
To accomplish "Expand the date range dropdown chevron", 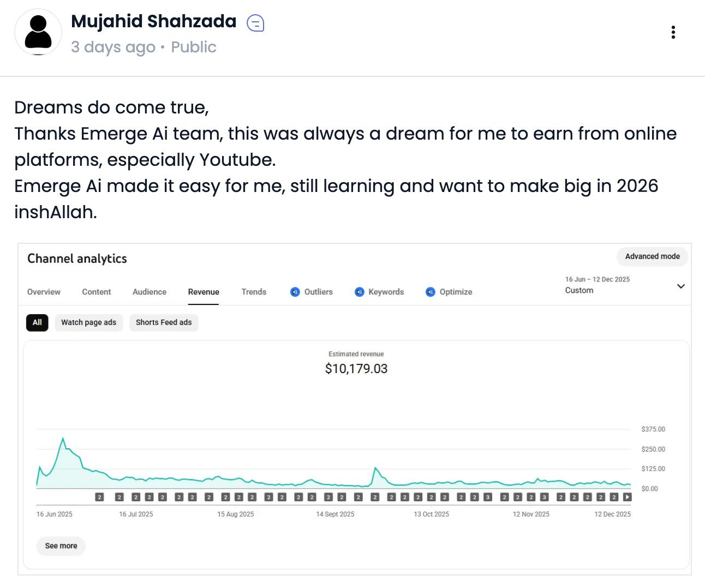I will pyautogui.click(x=680, y=286).
